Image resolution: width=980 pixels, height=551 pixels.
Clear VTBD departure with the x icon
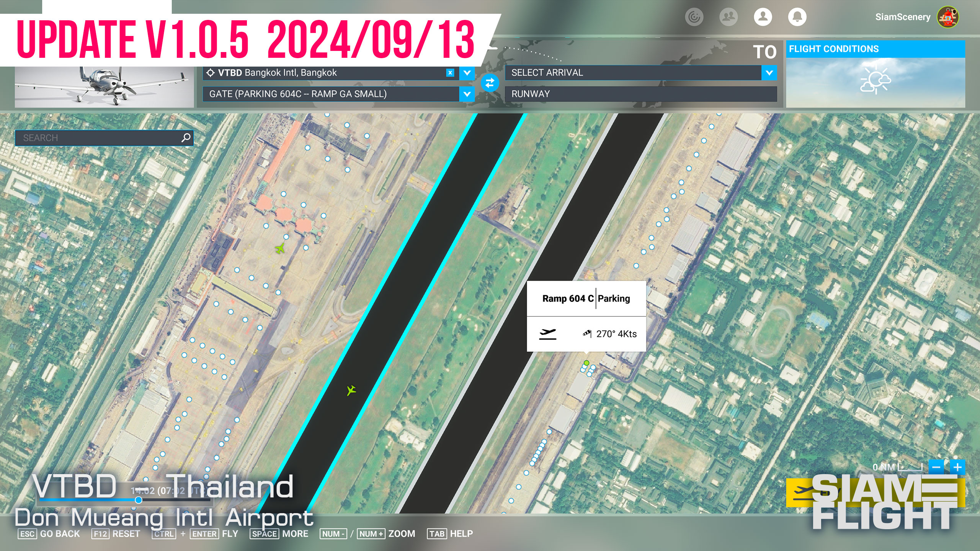pyautogui.click(x=450, y=73)
